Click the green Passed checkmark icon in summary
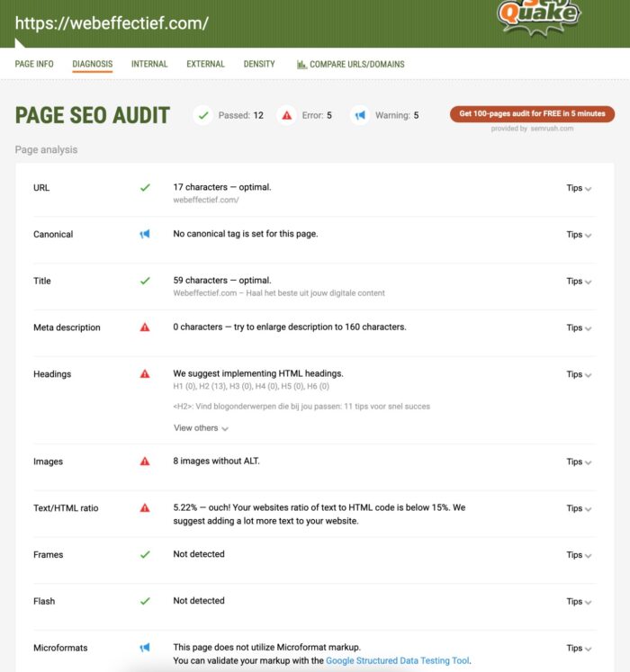The width and height of the screenshot is (630, 672). click(202, 115)
